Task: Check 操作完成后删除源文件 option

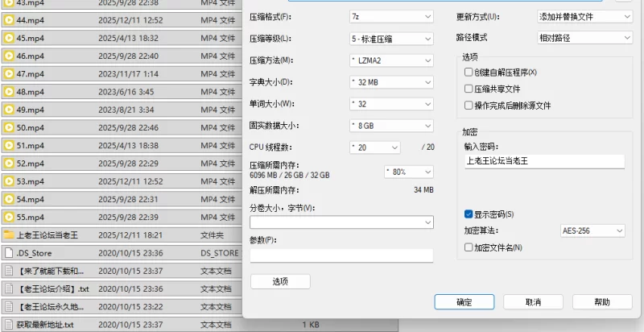Action: (x=469, y=106)
